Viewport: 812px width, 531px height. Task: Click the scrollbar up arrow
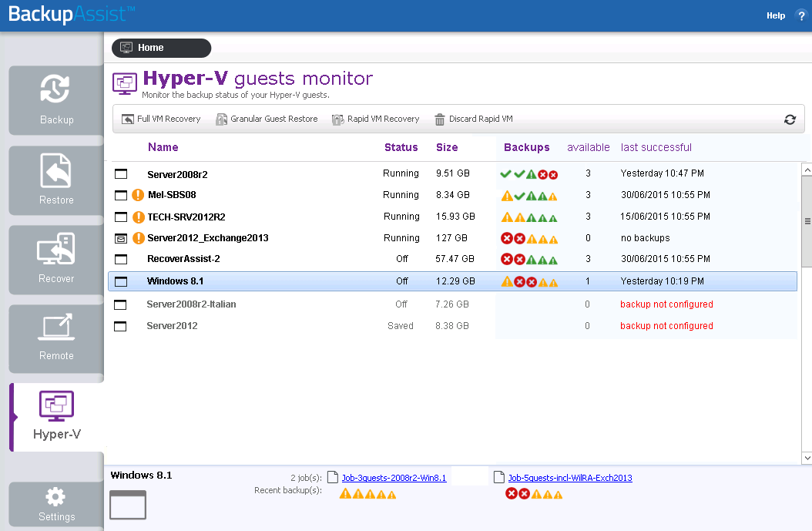(807, 170)
